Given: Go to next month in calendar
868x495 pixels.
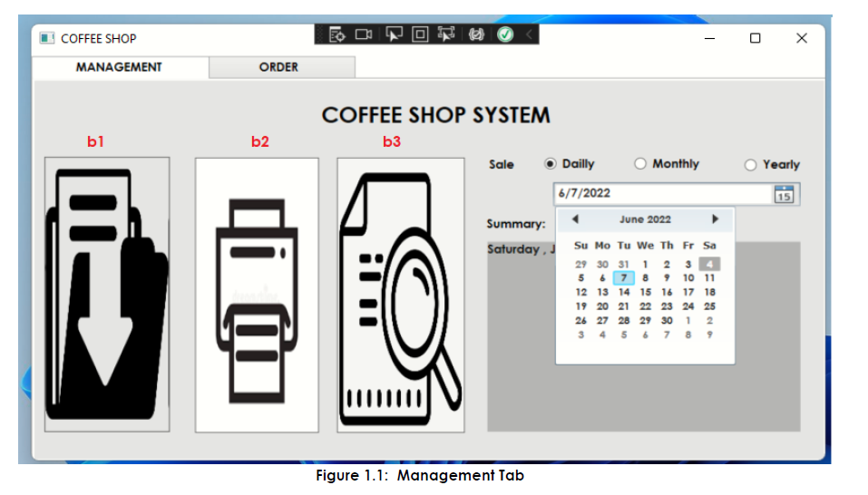Looking at the screenshot, I should [x=715, y=219].
